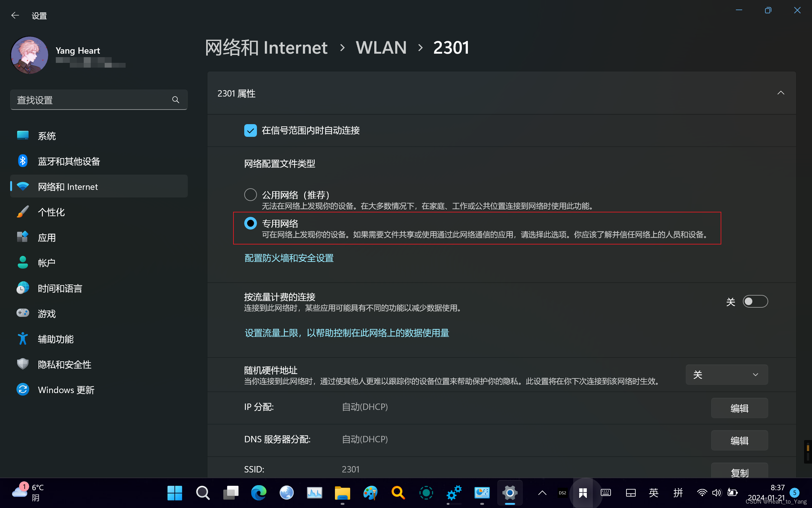Open notification badge showing 5
Viewport: 812px width, 508px height.
794,493
